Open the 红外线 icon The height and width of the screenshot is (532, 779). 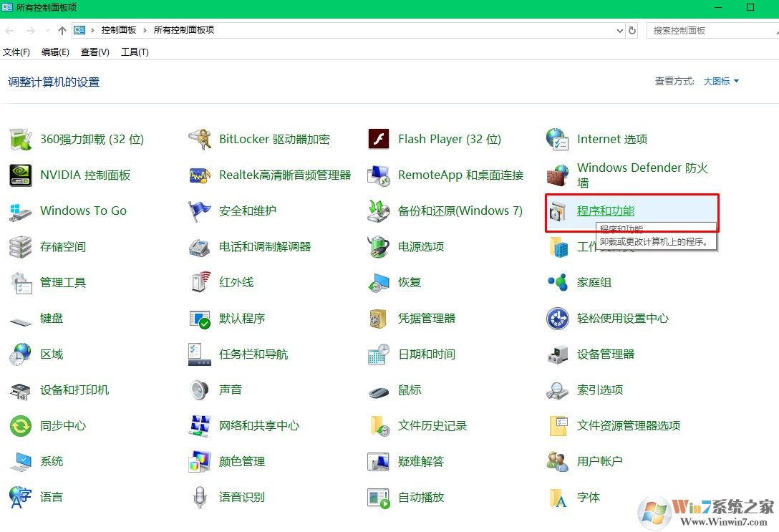200,282
